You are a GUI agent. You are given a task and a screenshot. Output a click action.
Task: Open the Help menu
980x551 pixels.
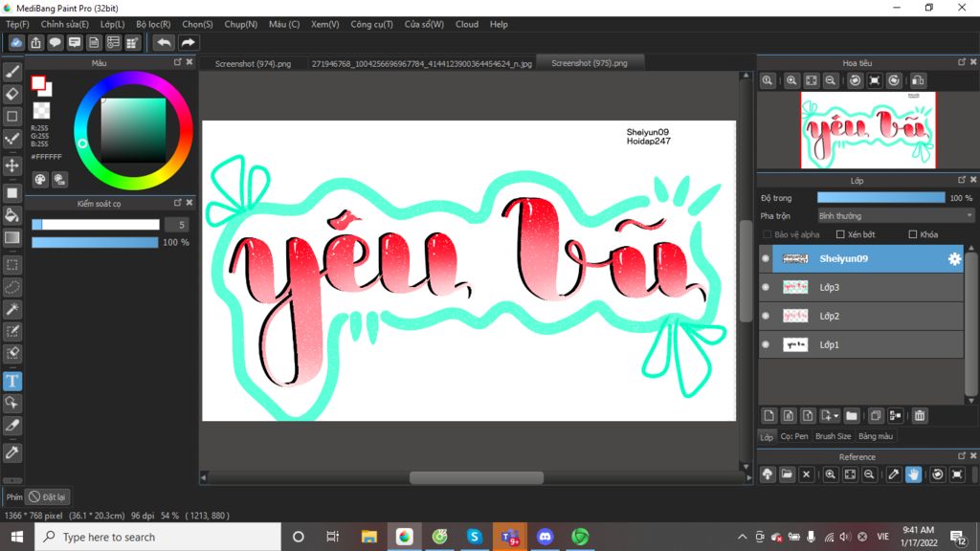coord(499,24)
